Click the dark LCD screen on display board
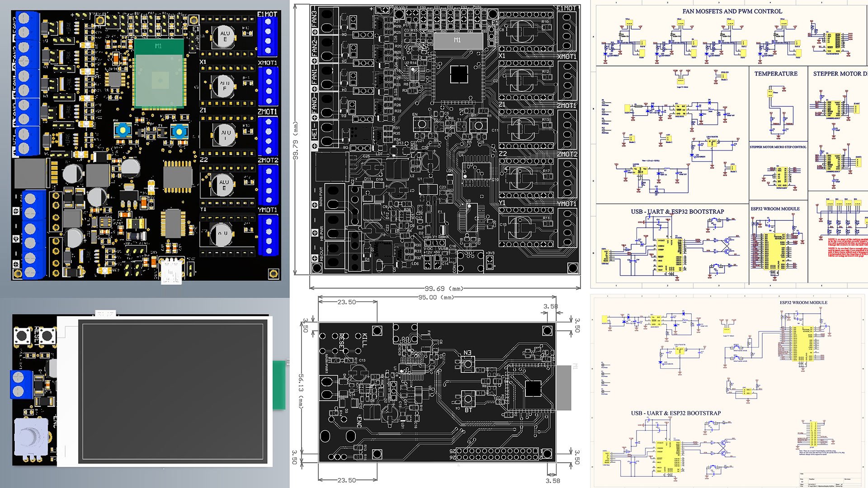Screen dimensions: 868x488 tap(172, 391)
